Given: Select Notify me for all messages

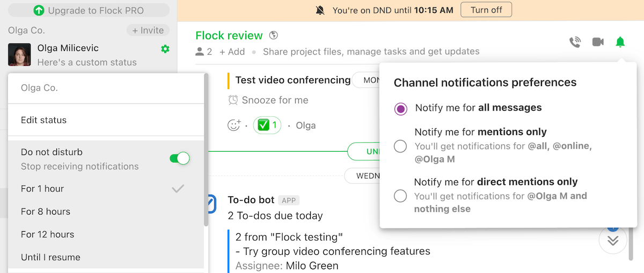Looking at the screenshot, I should pyautogui.click(x=400, y=109).
